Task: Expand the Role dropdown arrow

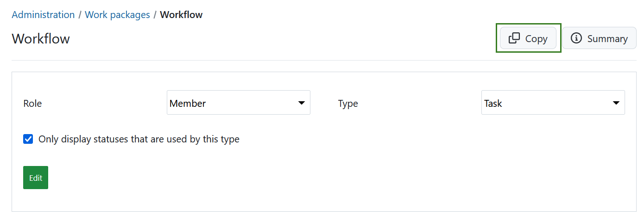Action: [301, 103]
